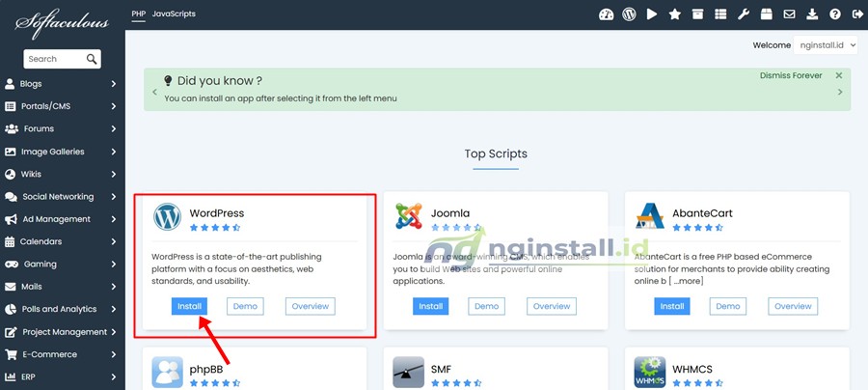Install Joomla
This screenshot has width=868, height=390.
[x=431, y=306]
